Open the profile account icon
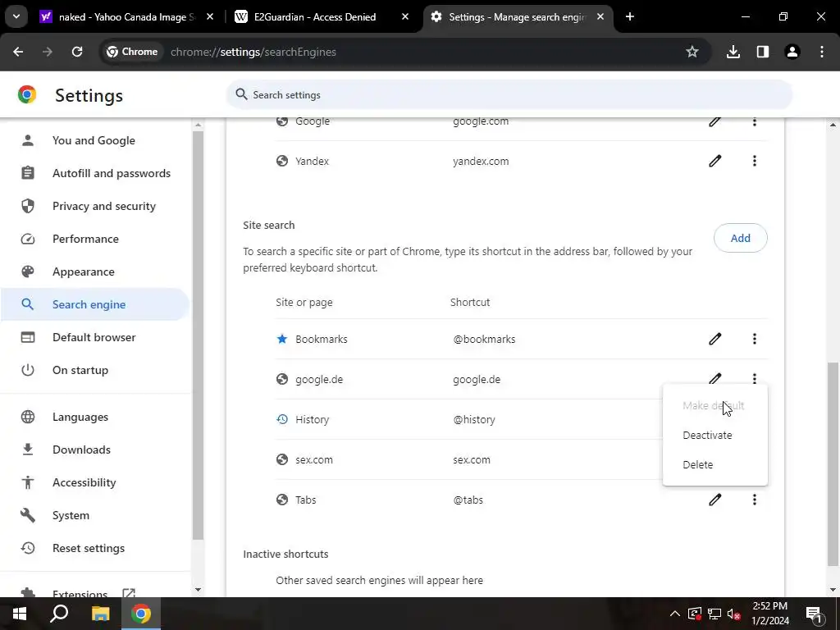 [792, 52]
